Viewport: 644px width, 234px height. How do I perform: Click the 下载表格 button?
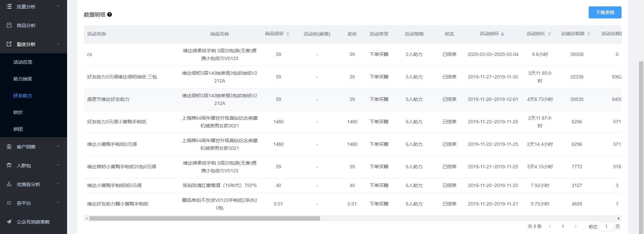point(605,12)
